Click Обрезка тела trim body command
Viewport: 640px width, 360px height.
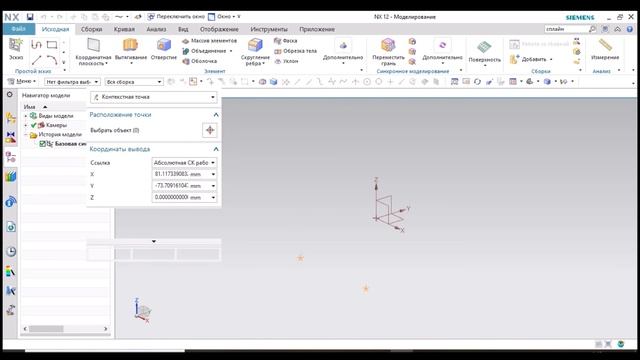pos(296,51)
